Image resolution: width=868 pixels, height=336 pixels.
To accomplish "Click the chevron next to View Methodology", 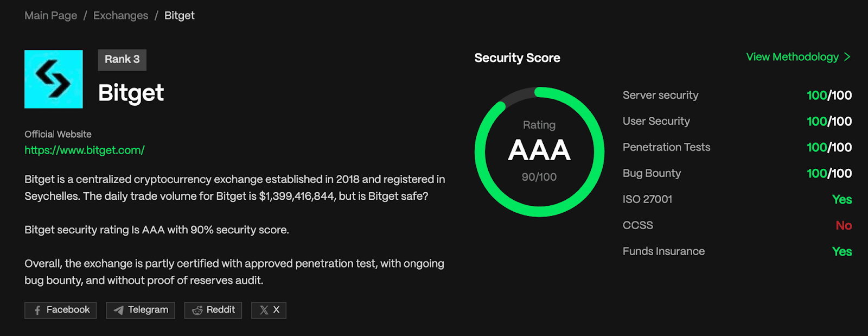I will pos(847,57).
